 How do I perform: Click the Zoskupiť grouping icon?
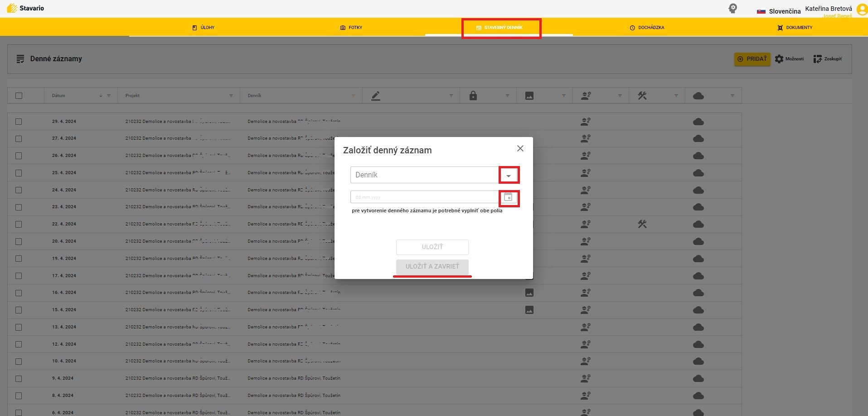pyautogui.click(x=828, y=59)
